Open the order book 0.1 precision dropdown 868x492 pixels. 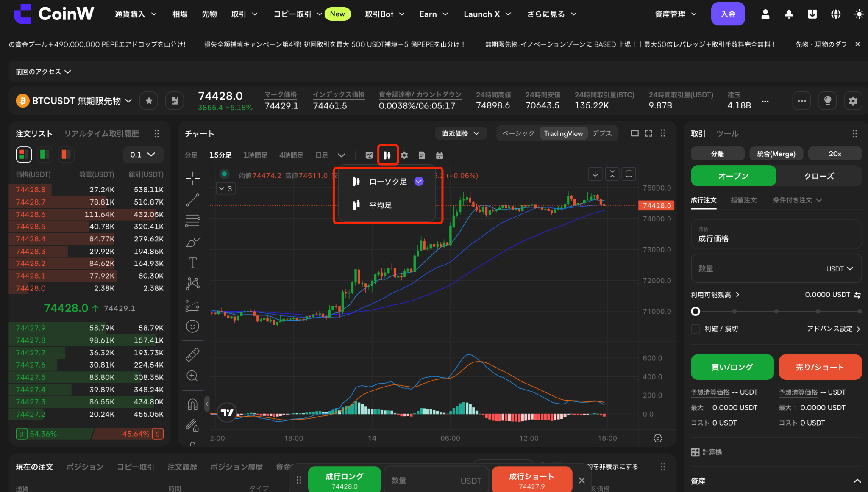coord(143,155)
